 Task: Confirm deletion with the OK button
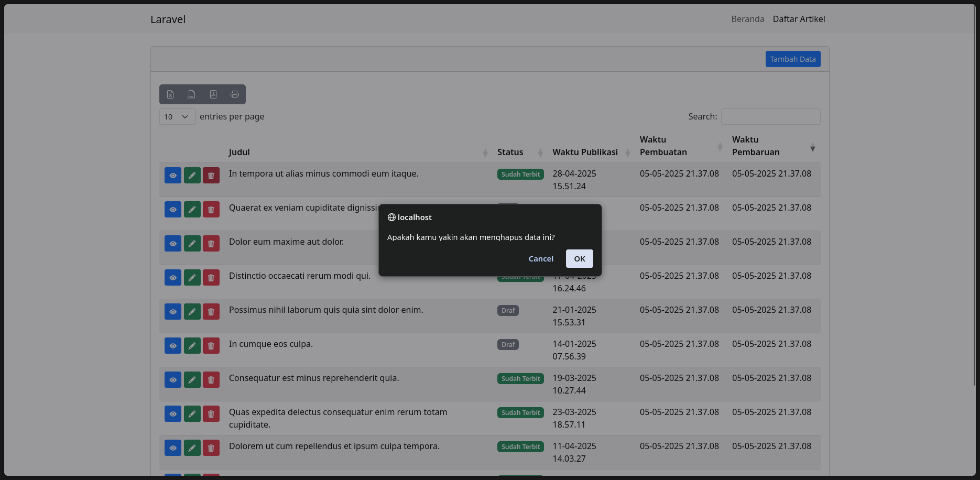[x=579, y=259]
